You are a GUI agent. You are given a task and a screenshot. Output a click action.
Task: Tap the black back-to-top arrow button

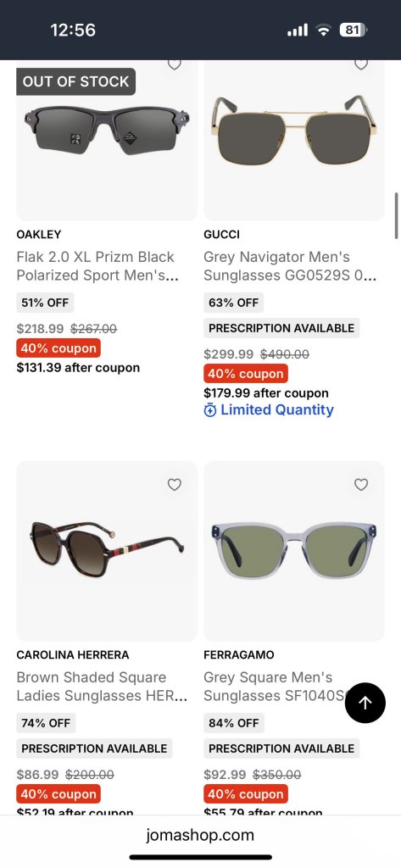[x=365, y=703]
